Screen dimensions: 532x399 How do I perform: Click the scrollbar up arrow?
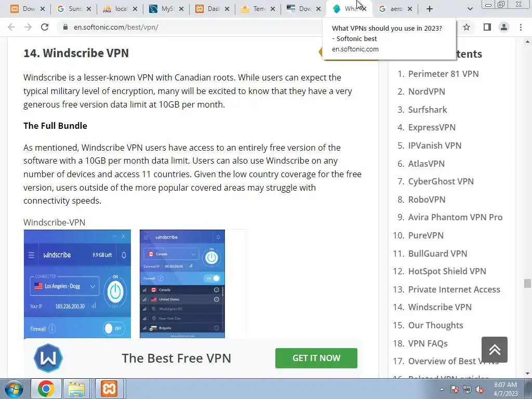[x=527, y=42]
